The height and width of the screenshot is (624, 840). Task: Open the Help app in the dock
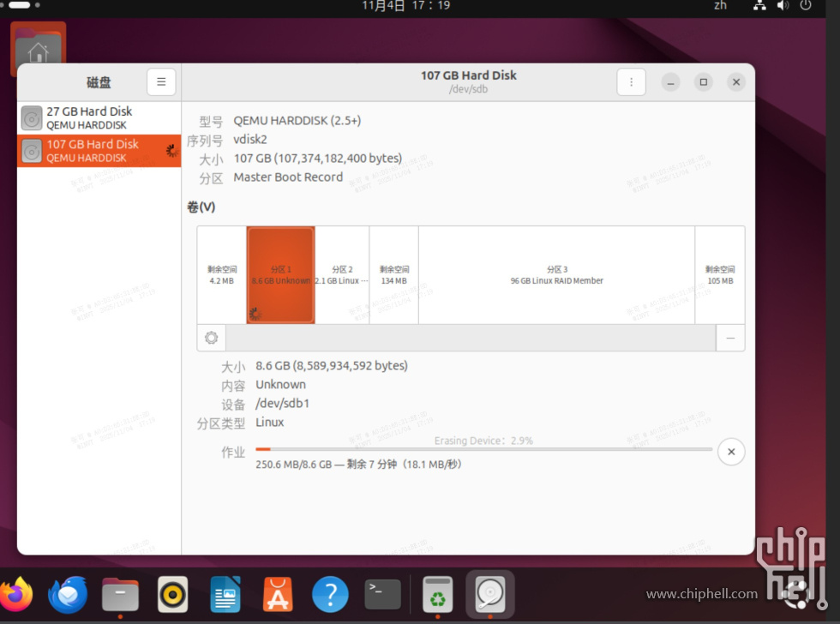[330, 594]
